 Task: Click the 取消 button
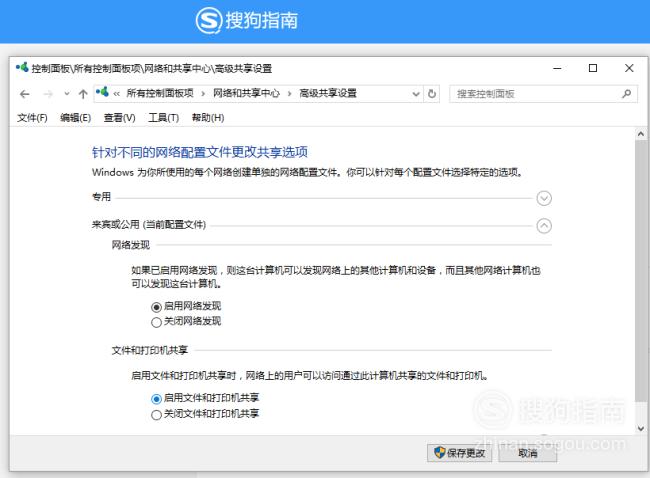(527, 453)
